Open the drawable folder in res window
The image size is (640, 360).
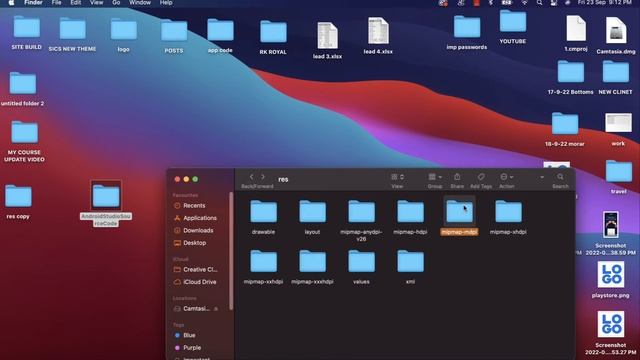(x=263, y=212)
